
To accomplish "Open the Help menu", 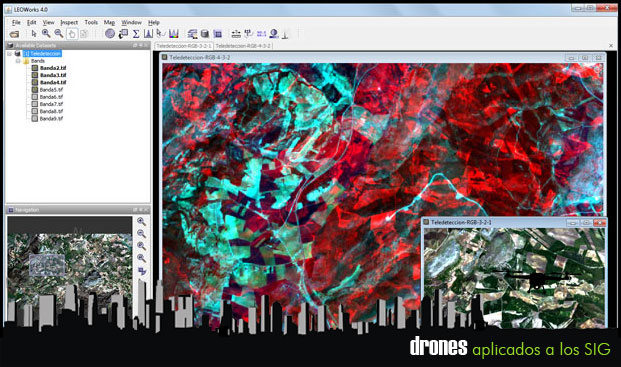I will click(x=154, y=23).
